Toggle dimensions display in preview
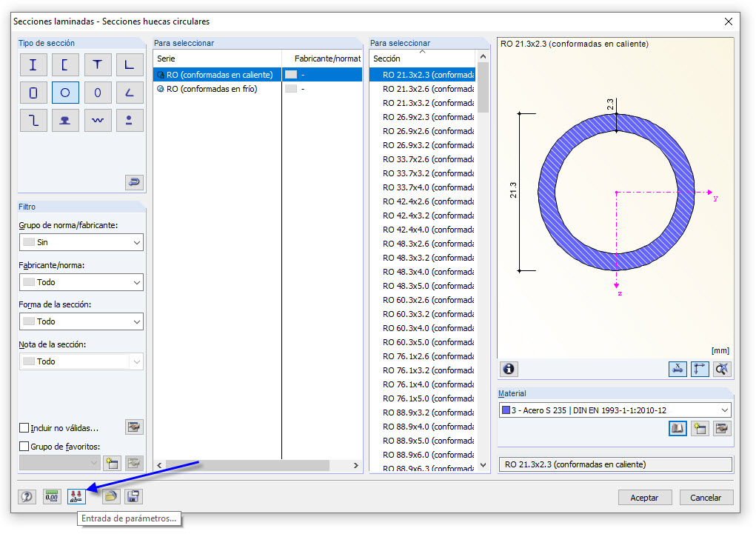Screen dimensions: 756x534 coord(678,369)
